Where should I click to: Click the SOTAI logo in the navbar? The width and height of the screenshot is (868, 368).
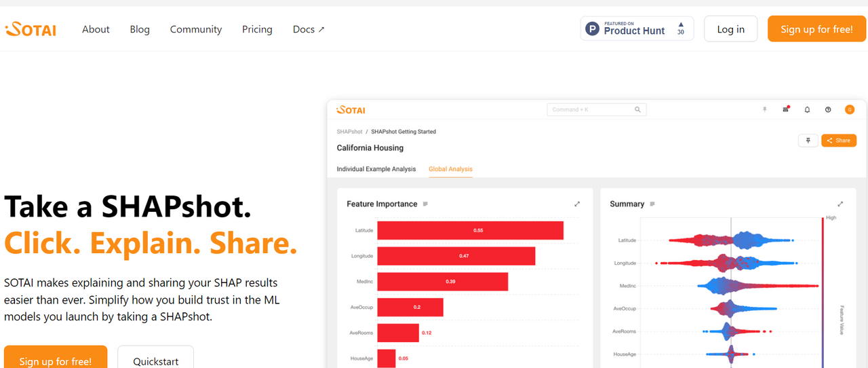31,29
